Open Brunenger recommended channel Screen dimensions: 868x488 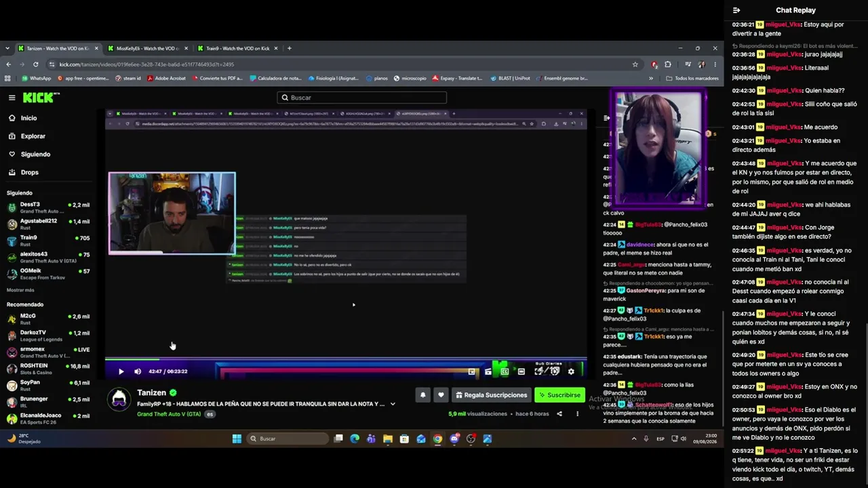[x=47, y=403]
